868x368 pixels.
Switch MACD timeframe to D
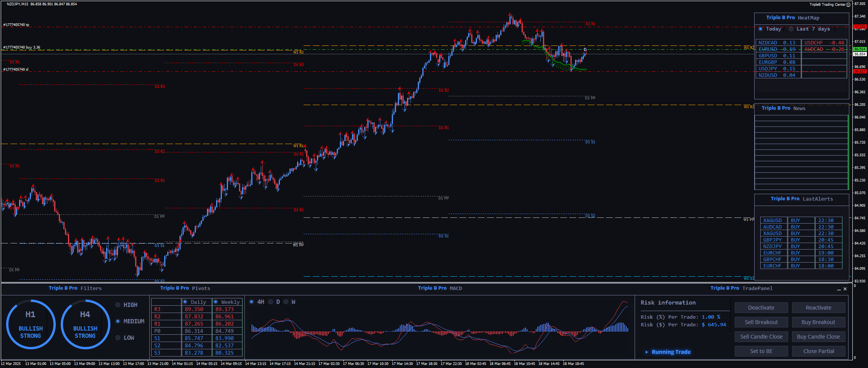pos(271,302)
